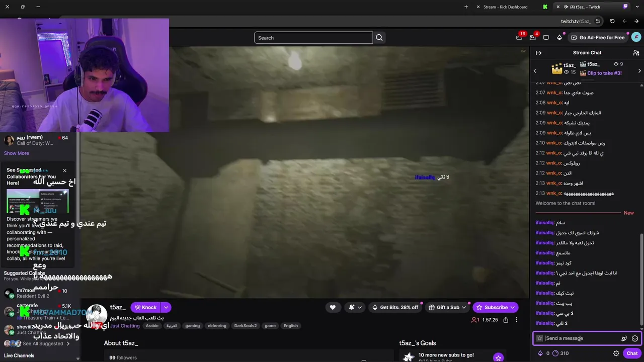Show next leaderboard with right chevron
The height and width of the screenshot is (362, 644).
[639, 71]
